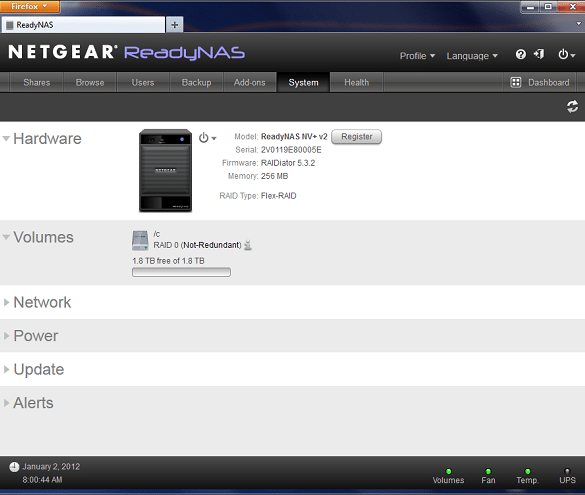585x495 pixels.
Task: Click the Flex-RAID type value
Action: point(279,196)
